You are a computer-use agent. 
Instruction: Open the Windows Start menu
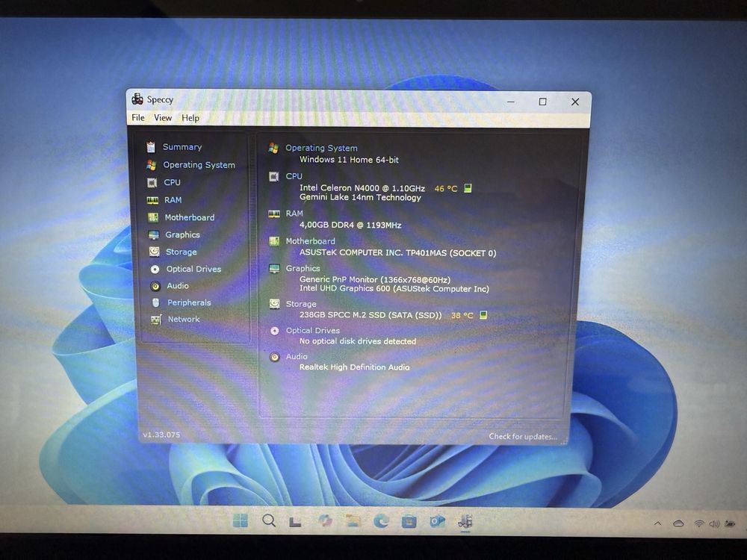(240, 520)
